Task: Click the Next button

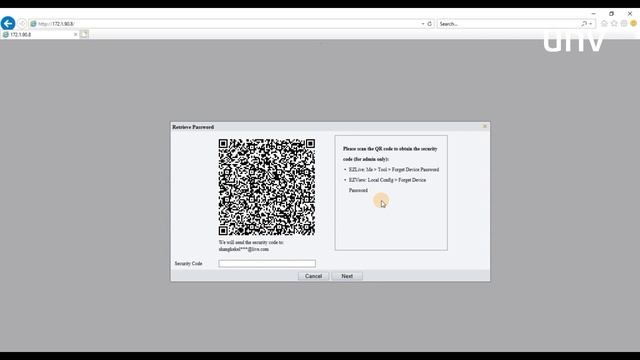Action: 347,276
